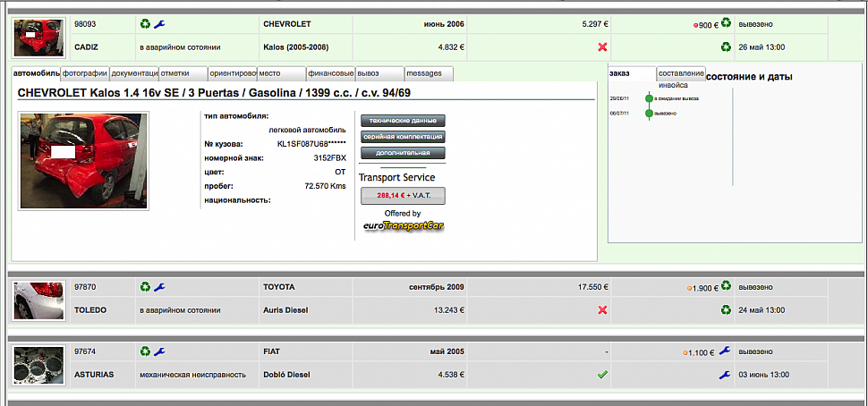Open the Toyota Auris row thumbnail
The width and height of the screenshot is (868, 406).
point(38,300)
